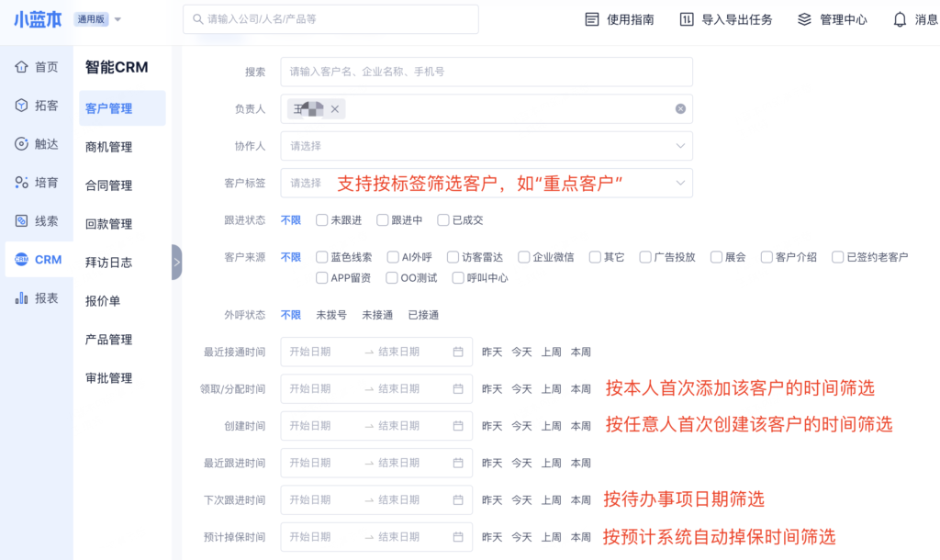Go to 商机管理 in CRM menu
Viewport: 940px width, 560px height.
108,147
